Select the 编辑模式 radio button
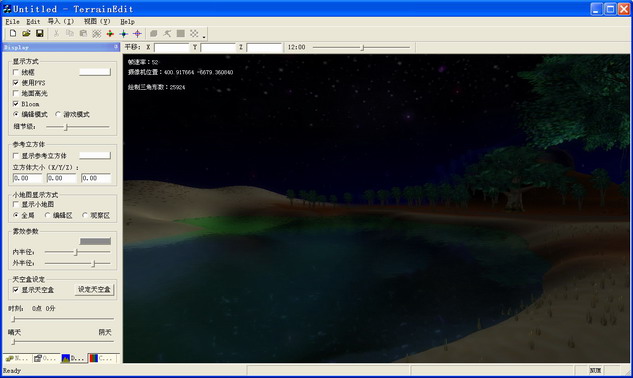Image resolution: width=633 pixels, height=378 pixels. [x=16, y=114]
